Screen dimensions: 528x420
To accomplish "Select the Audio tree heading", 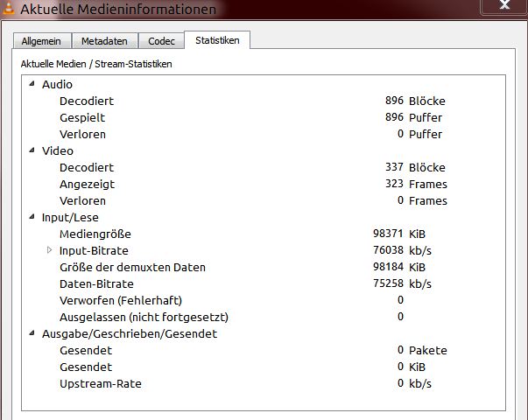I will pos(57,84).
